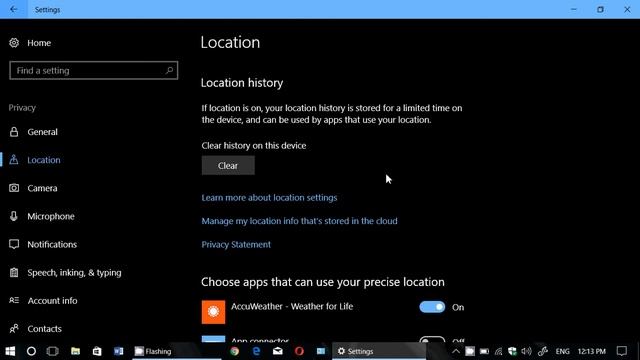Image resolution: width=640 pixels, height=360 pixels.
Task: Focus the Find a setting search box
Action: pos(93,70)
